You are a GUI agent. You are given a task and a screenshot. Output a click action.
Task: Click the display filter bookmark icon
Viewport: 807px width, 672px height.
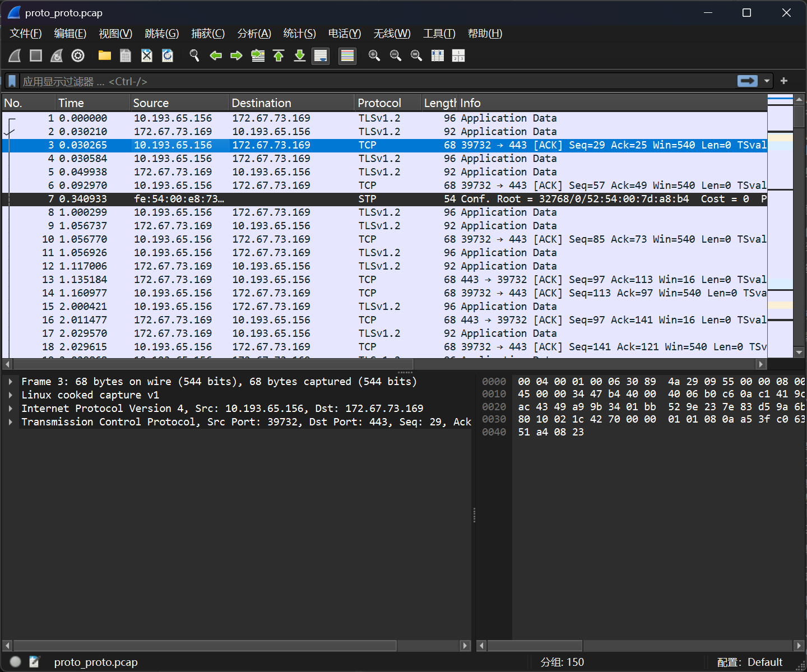pyautogui.click(x=12, y=81)
